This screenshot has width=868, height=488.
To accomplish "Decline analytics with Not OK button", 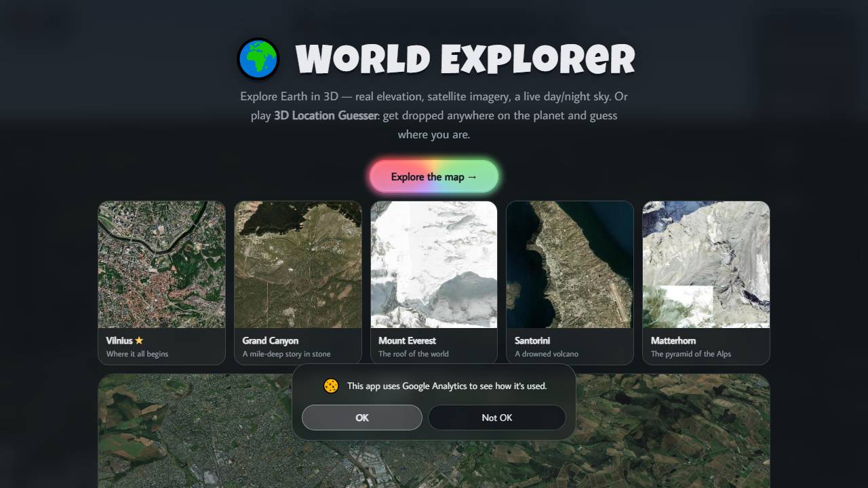I will tap(497, 418).
